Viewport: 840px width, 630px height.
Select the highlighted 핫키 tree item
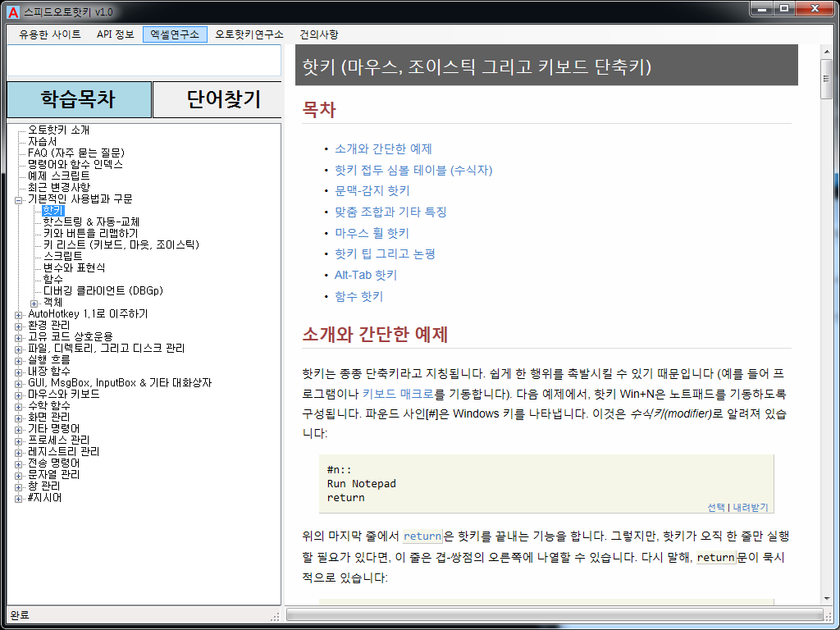pos(53,211)
